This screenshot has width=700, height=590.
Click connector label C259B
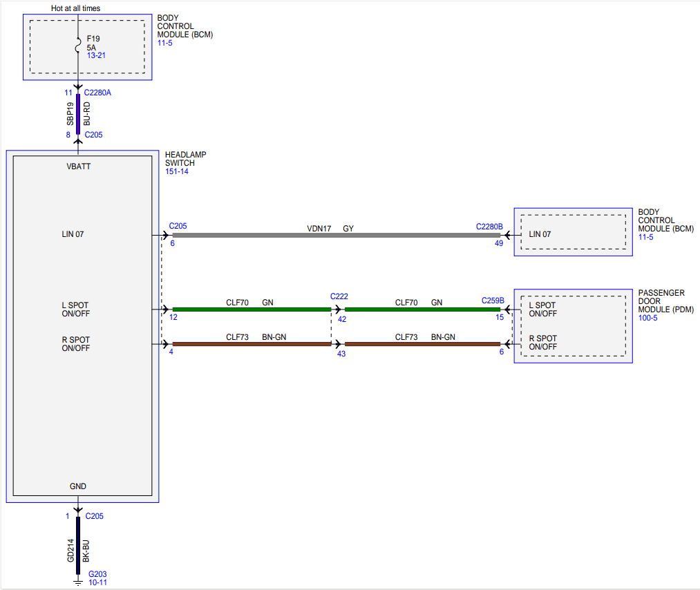point(493,301)
